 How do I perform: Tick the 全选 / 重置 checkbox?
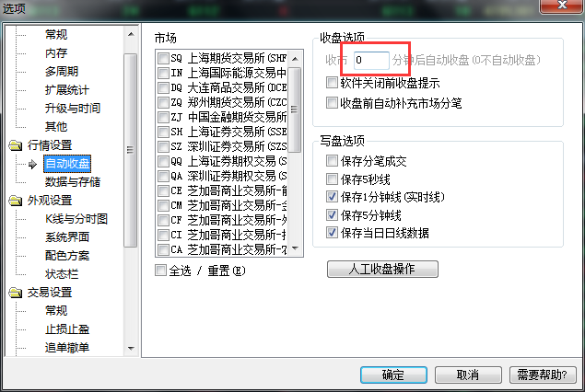coord(160,271)
